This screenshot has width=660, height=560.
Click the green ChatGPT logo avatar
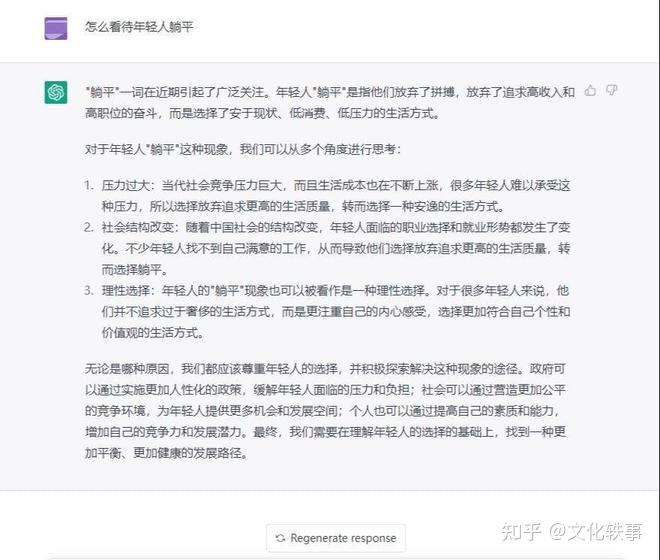tap(56, 92)
